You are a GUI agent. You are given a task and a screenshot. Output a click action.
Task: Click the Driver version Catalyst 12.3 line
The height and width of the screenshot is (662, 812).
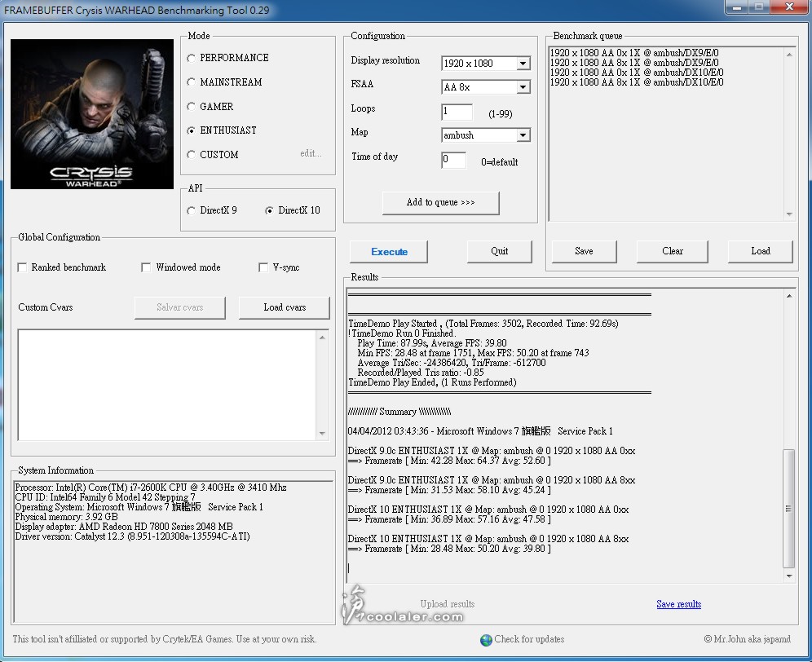(133, 536)
